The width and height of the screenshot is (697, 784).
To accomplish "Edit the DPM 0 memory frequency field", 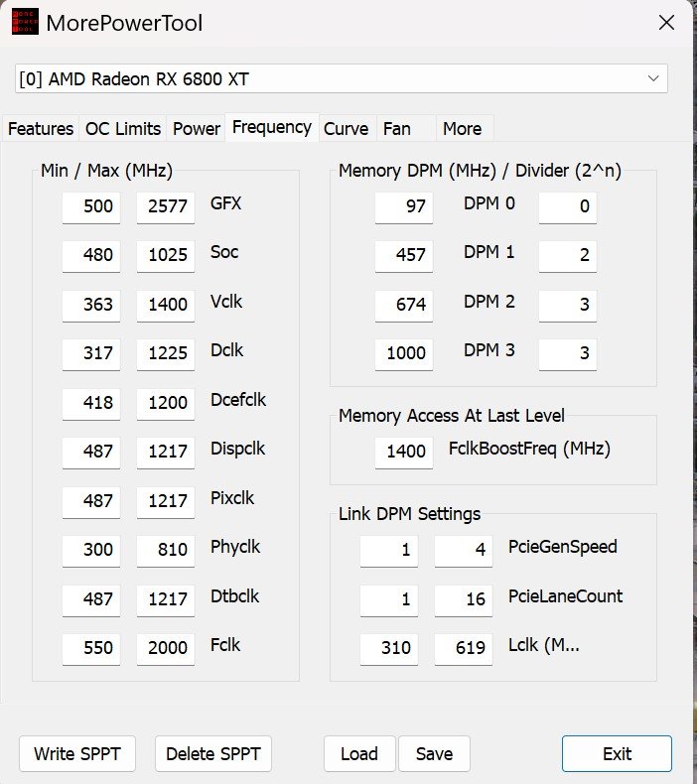I will (x=404, y=207).
